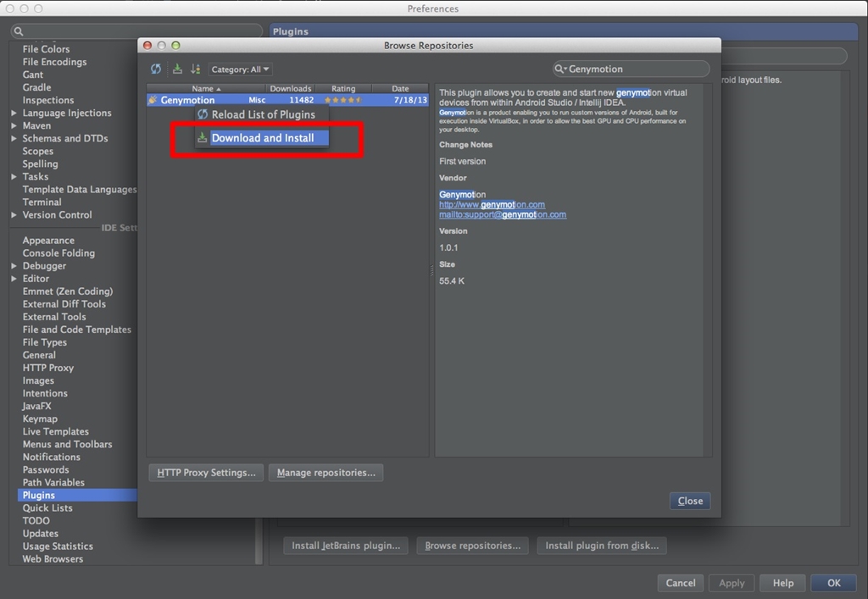The height and width of the screenshot is (599, 868).
Task: Select HTTP Proxy in settings list
Action: click(47, 368)
